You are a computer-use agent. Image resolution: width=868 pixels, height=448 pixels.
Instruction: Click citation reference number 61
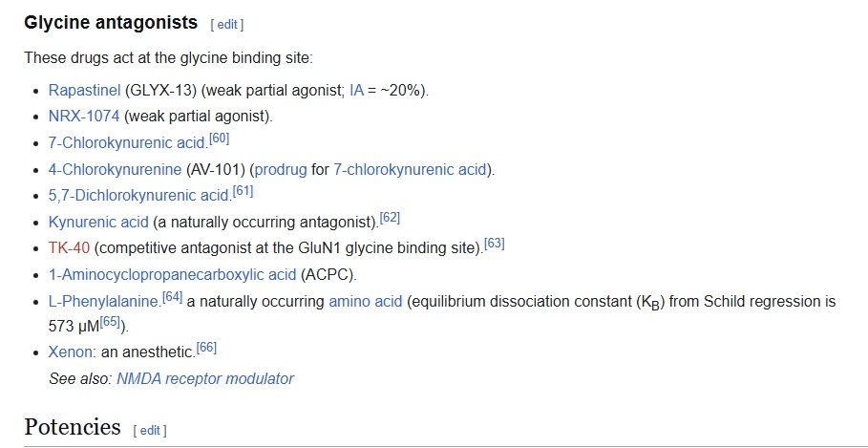click(243, 192)
